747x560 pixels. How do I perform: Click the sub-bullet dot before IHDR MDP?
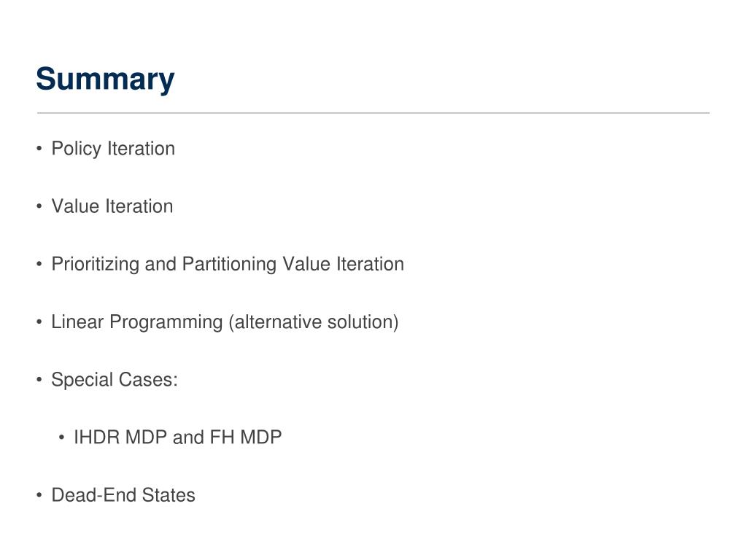click(61, 437)
